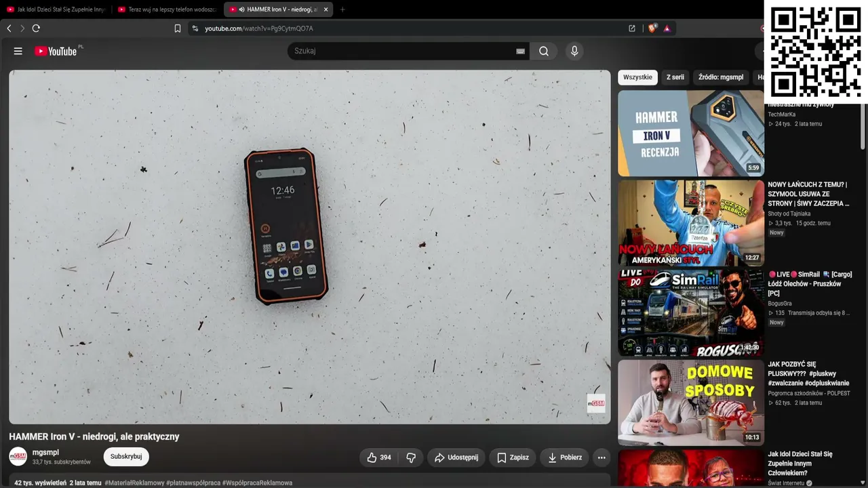
Task: Go forward with the browser forward arrow
Action: tap(22, 28)
